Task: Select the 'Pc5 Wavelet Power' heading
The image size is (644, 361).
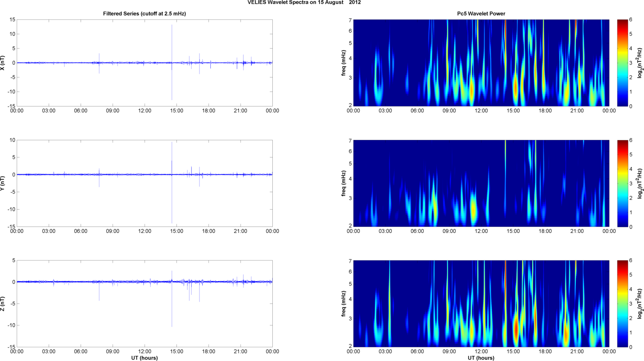Action: [481, 14]
